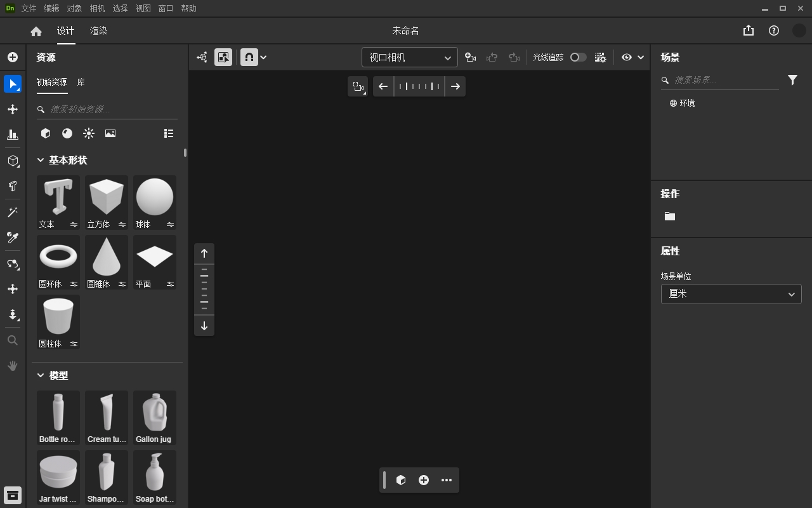Open render settings icon near ray tracing

600,57
